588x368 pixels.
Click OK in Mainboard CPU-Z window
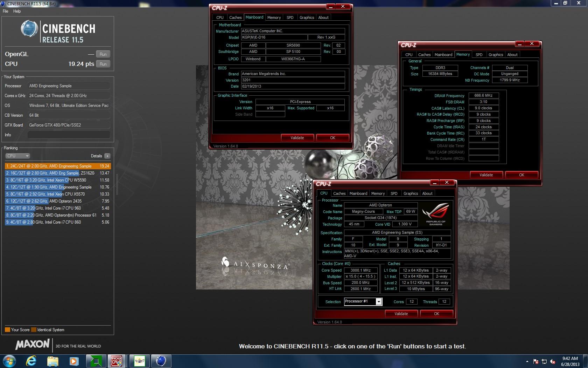[x=333, y=138]
